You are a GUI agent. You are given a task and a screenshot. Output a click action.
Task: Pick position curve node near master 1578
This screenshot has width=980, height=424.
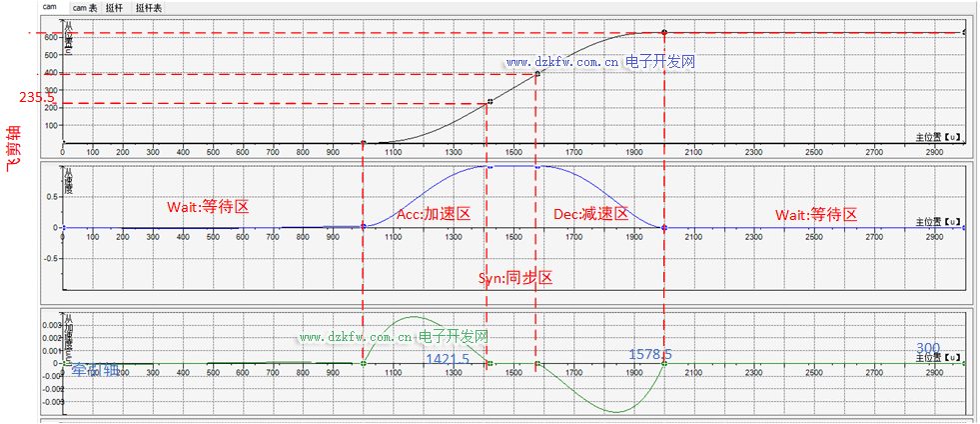tap(537, 73)
